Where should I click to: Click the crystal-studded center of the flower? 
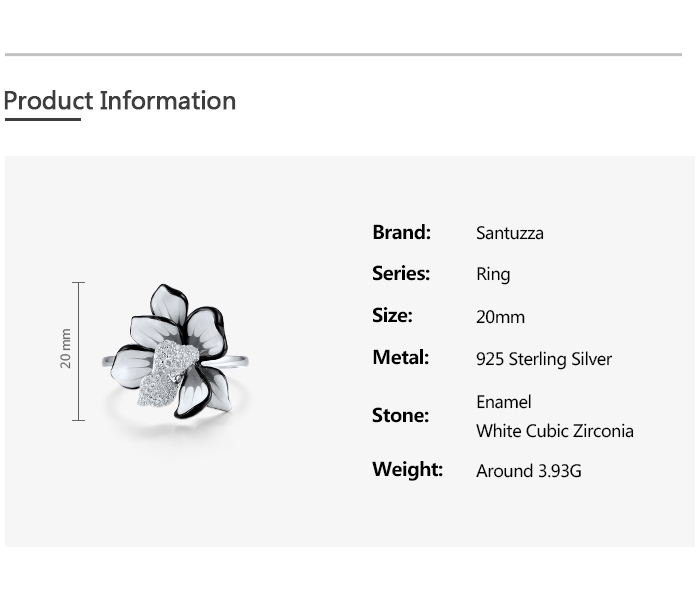click(x=163, y=372)
